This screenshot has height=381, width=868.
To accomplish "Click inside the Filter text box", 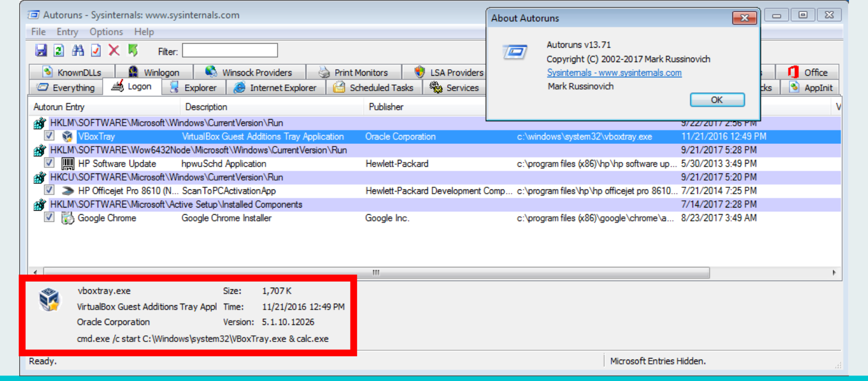I will point(230,51).
